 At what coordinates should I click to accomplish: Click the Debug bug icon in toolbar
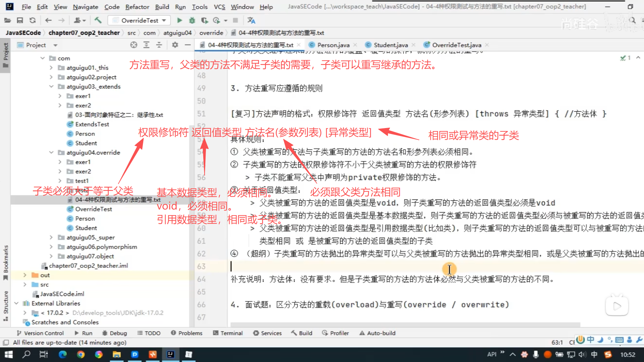click(x=192, y=20)
